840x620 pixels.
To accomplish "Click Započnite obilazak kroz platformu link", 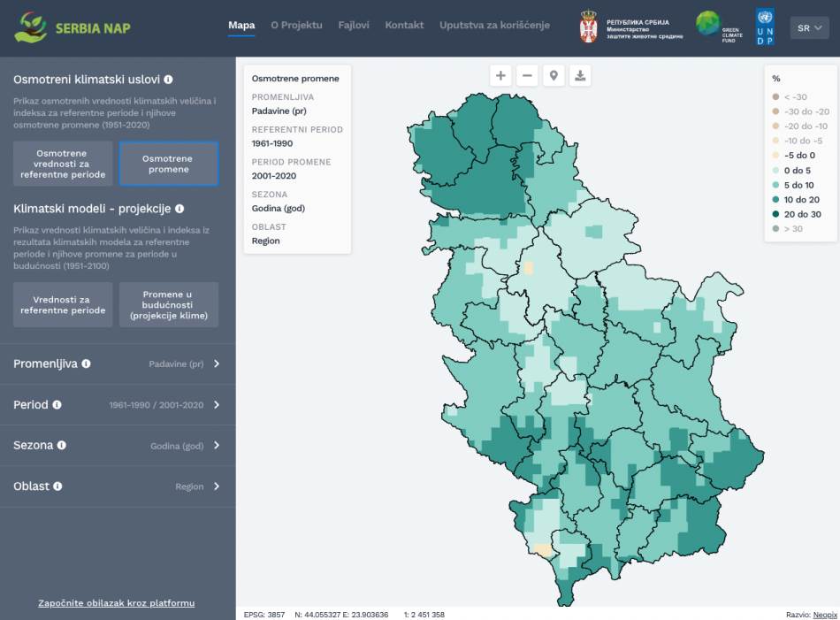I will [117, 603].
